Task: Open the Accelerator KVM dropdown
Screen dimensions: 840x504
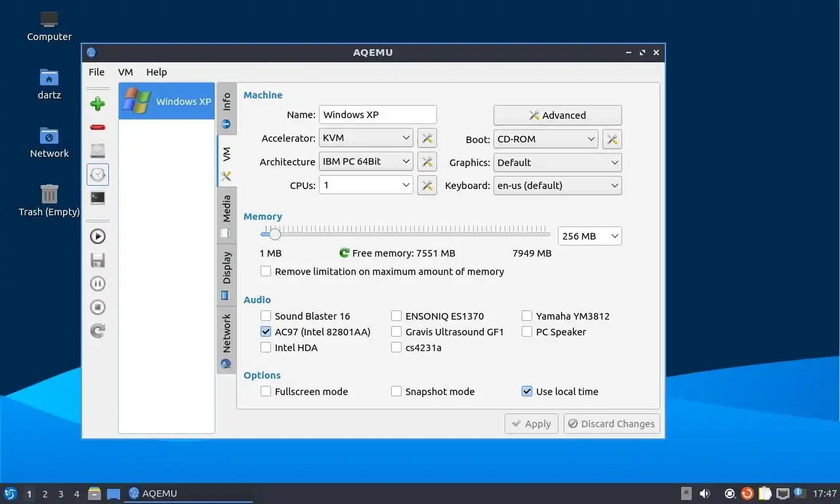Action: point(366,138)
